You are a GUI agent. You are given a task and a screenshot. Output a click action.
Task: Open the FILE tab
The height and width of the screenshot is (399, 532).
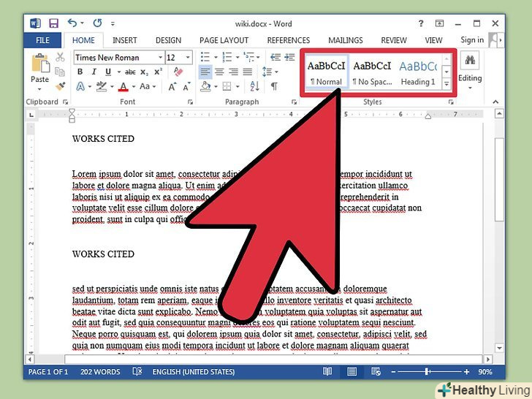coord(42,40)
